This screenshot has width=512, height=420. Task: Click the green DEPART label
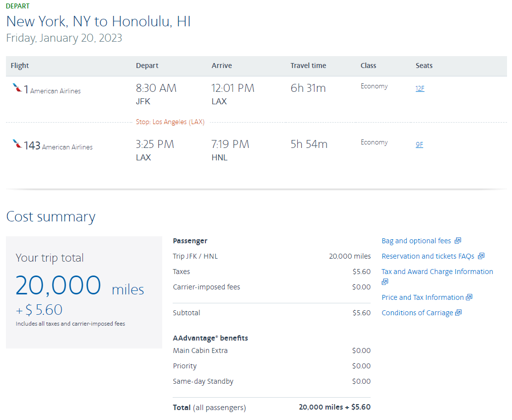pyautogui.click(x=18, y=6)
